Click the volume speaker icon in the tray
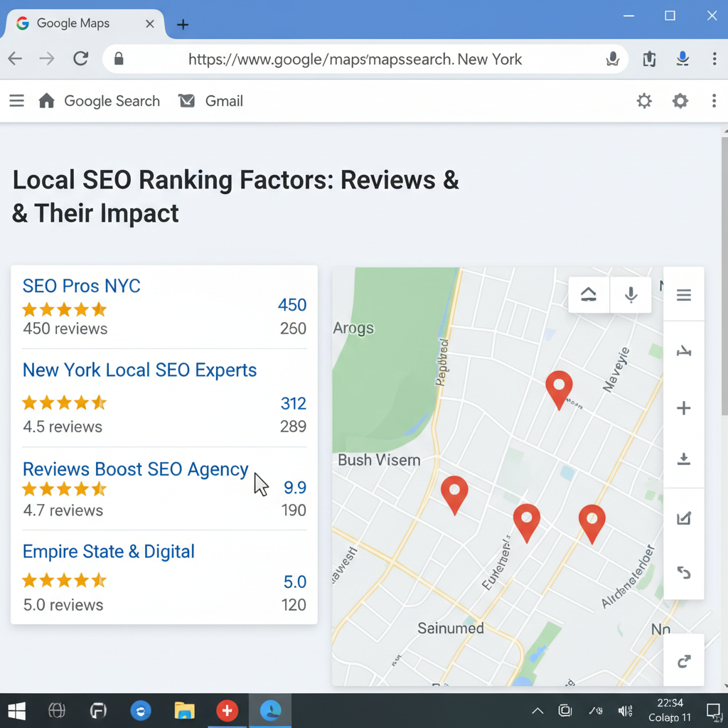Screen dimensions: 728x728 [x=626, y=710]
